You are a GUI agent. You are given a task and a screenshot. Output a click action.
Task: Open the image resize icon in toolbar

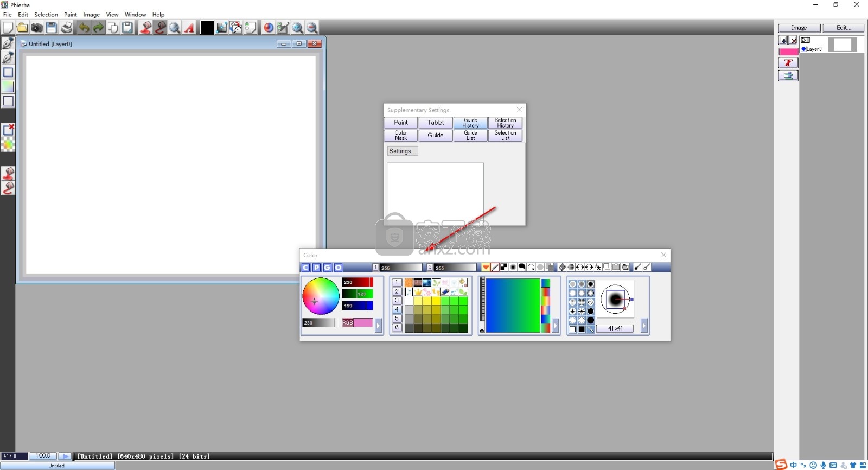tap(222, 28)
